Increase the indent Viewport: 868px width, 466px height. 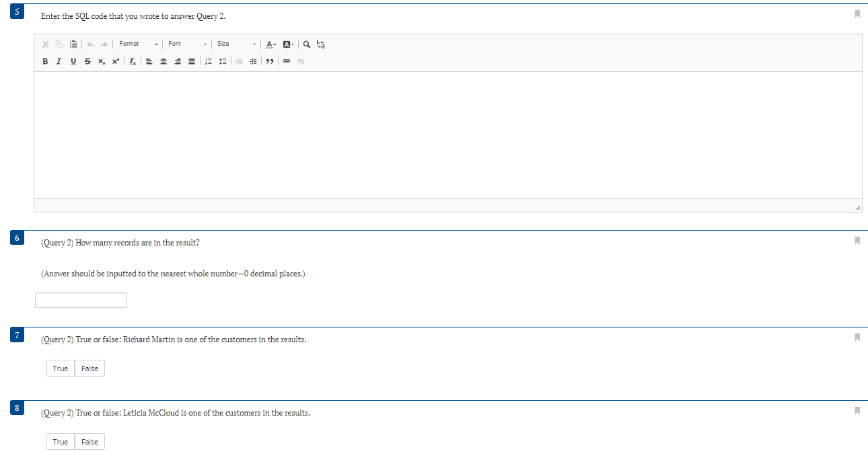click(x=253, y=61)
